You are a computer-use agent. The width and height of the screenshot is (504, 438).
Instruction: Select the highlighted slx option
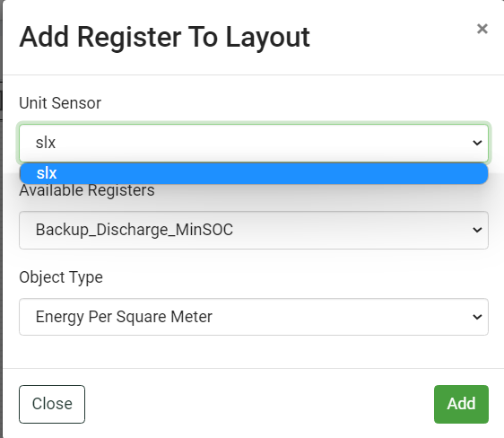[254, 173]
